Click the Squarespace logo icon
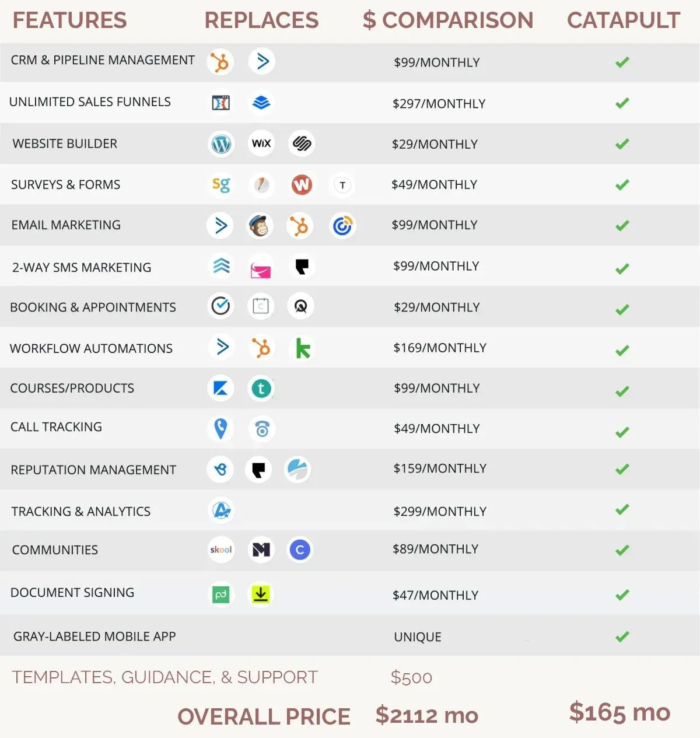 click(302, 144)
